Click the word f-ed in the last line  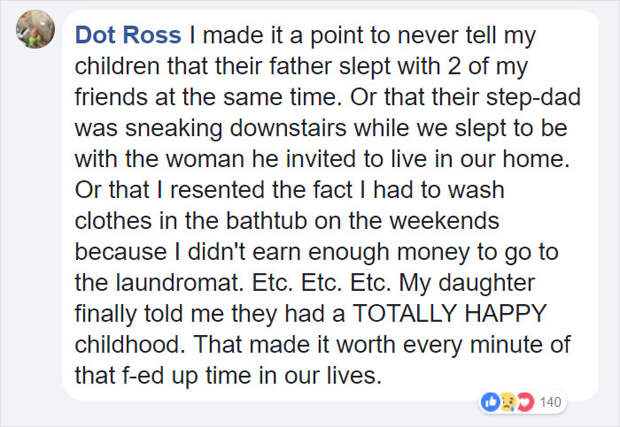coord(143,375)
